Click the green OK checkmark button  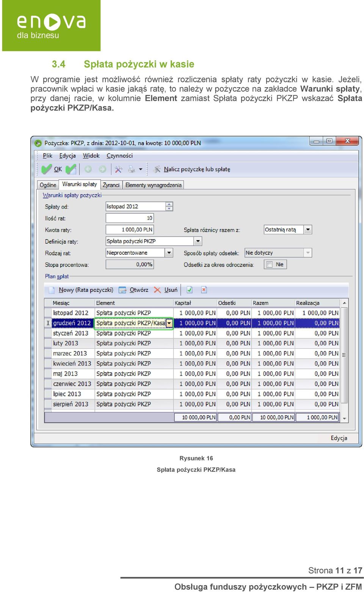point(52,169)
